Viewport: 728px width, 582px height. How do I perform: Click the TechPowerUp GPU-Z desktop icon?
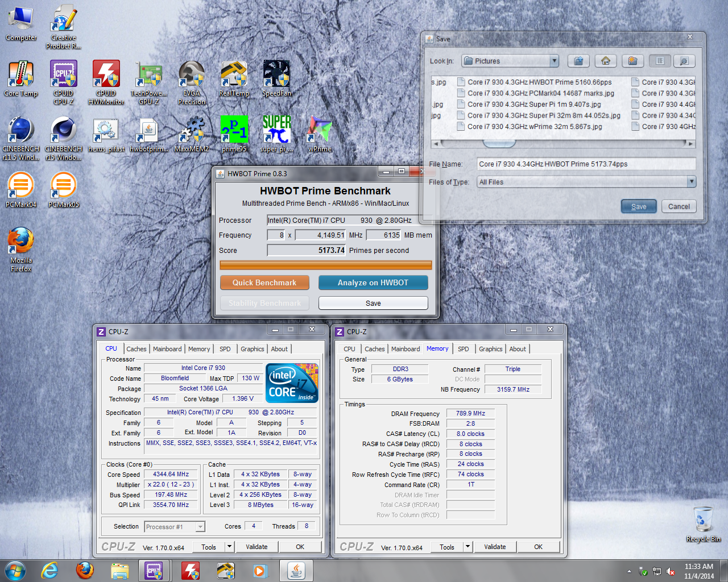[x=149, y=82]
